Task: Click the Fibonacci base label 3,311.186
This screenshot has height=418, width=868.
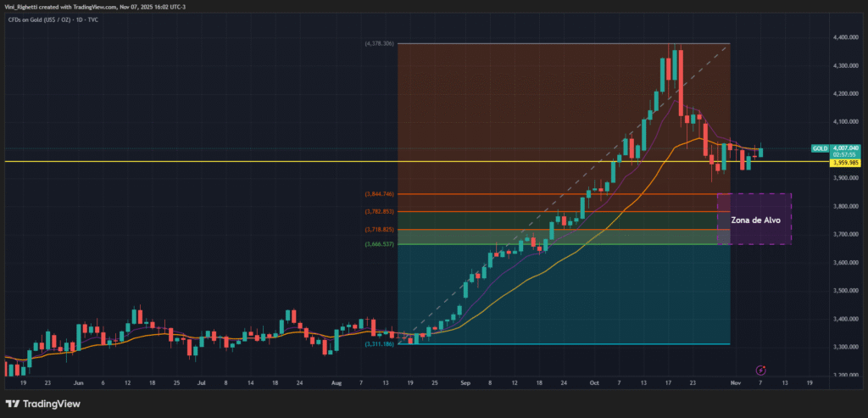Action: click(379, 344)
